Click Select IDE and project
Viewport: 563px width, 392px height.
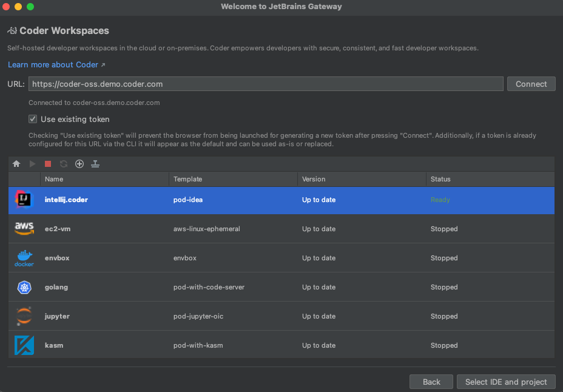[506, 382]
